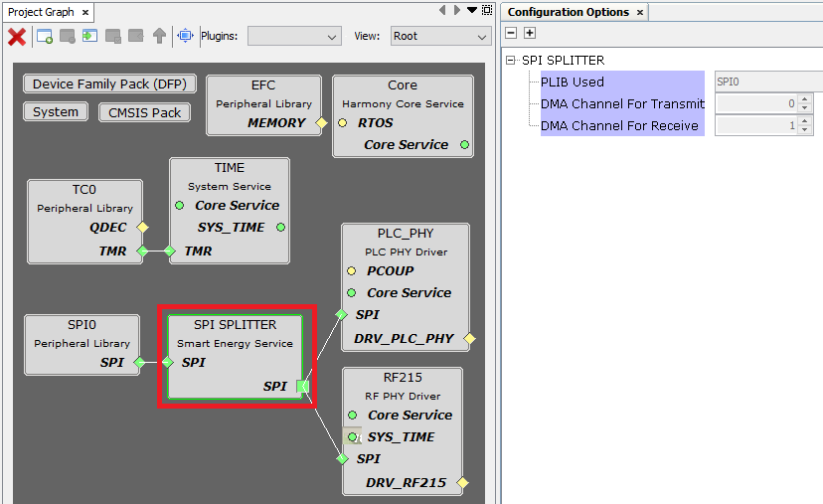Click the green arrow group icon
Image resolution: width=823 pixels, height=504 pixels.
[90, 36]
